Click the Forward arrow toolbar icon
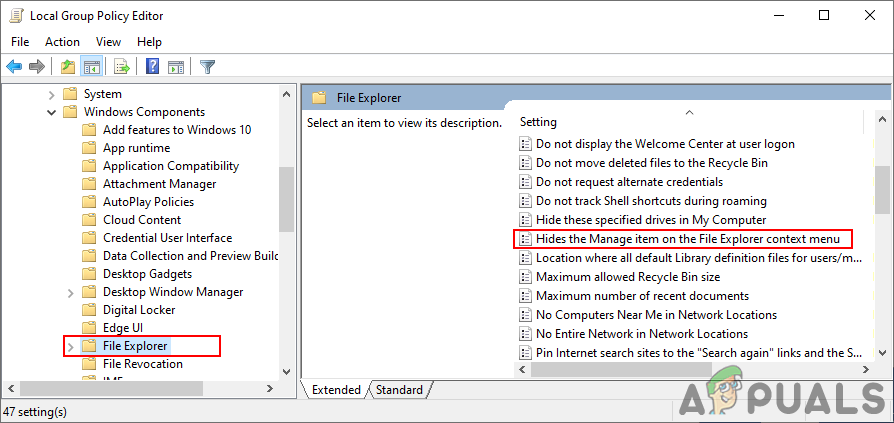894x423 pixels. click(36, 67)
